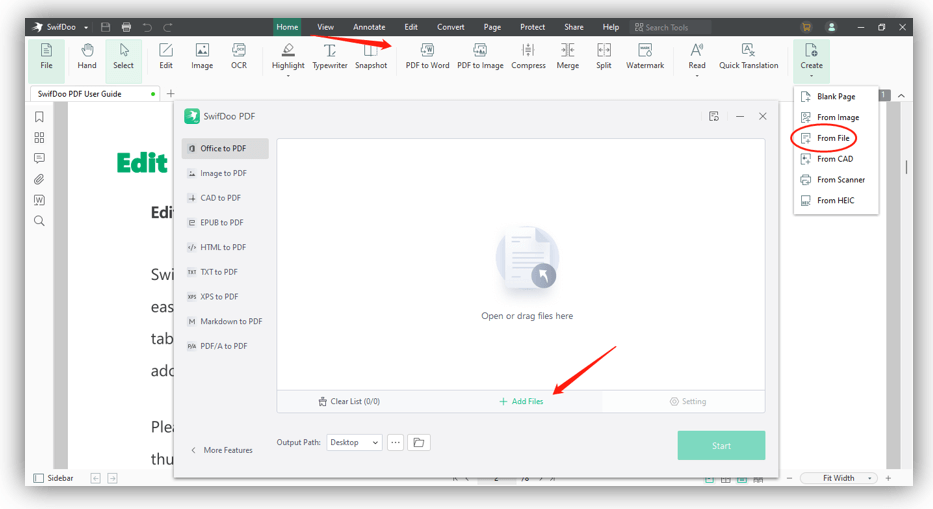Open the Annotate tab

[369, 27]
